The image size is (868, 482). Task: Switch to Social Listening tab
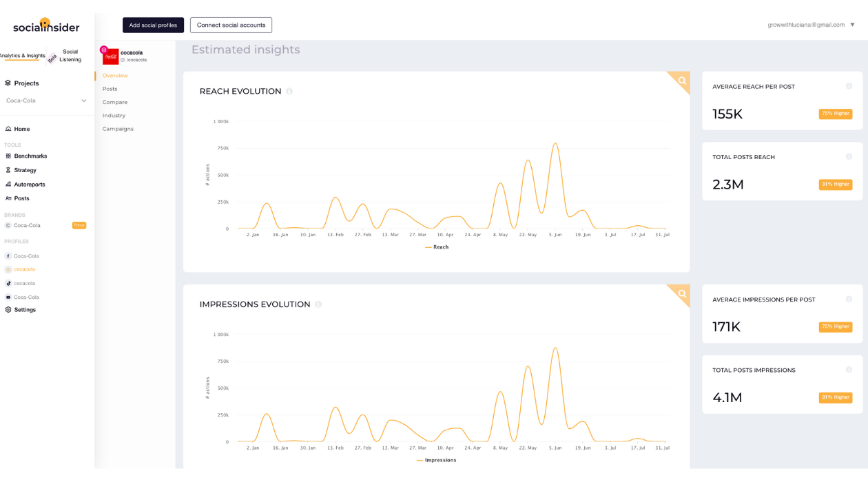click(x=70, y=55)
